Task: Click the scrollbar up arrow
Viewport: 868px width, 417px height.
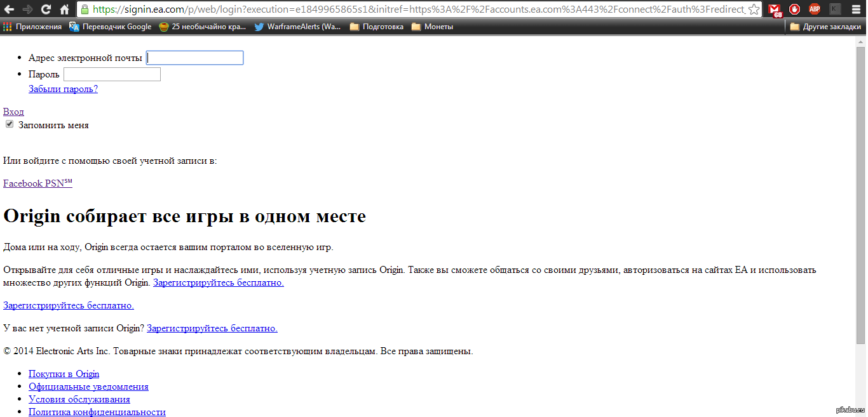Action: 861,41
